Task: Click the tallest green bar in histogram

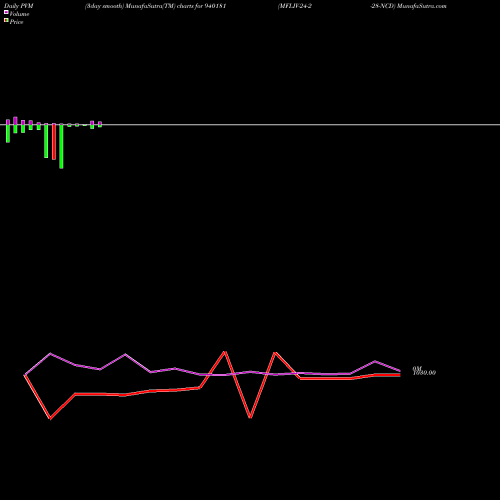Action: point(61,146)
